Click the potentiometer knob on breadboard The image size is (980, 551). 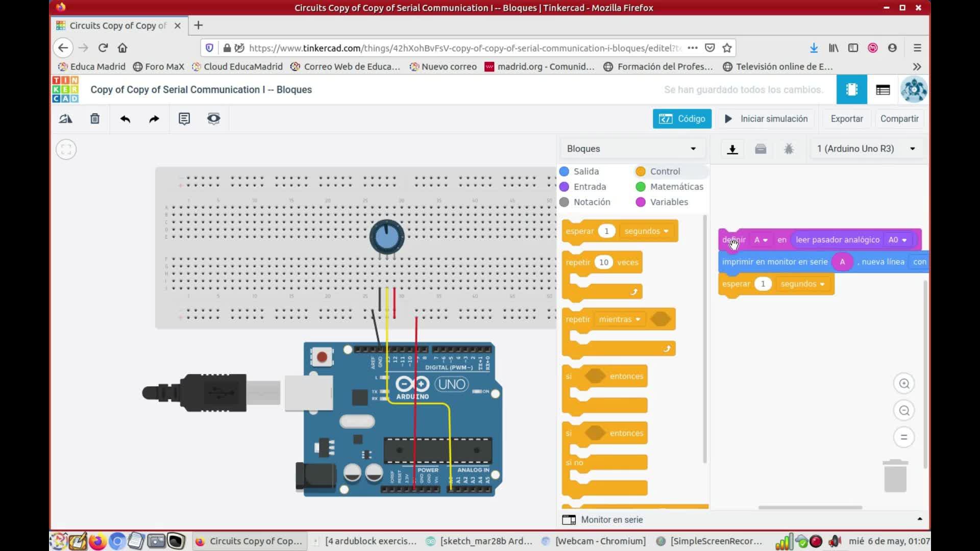(x=387, y=236)
